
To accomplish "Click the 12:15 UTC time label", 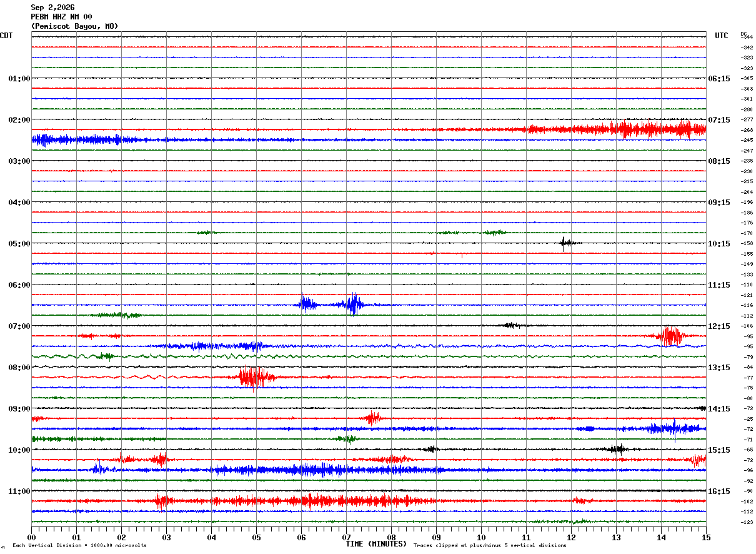I will coord(719,326).
